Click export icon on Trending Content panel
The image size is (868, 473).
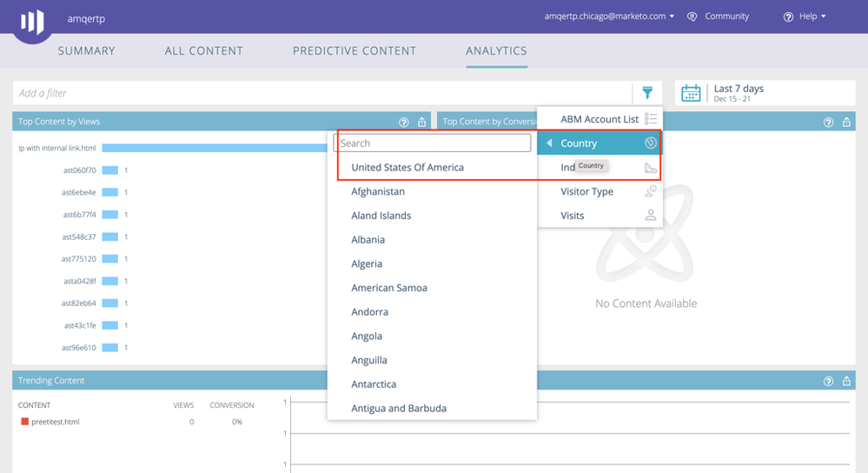tap(846, 381)
